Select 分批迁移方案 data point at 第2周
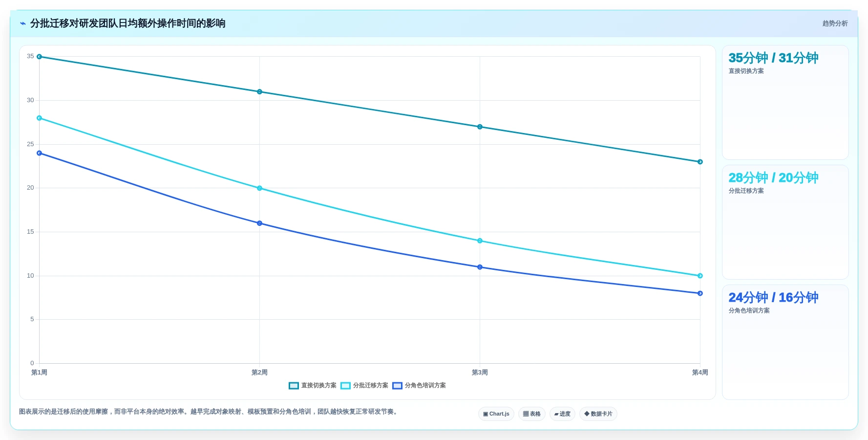 [x=259, y=188]
